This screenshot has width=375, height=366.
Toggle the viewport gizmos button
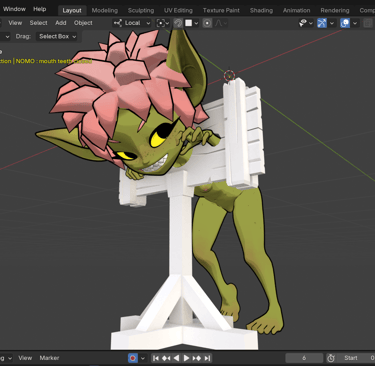coord(322,23)
